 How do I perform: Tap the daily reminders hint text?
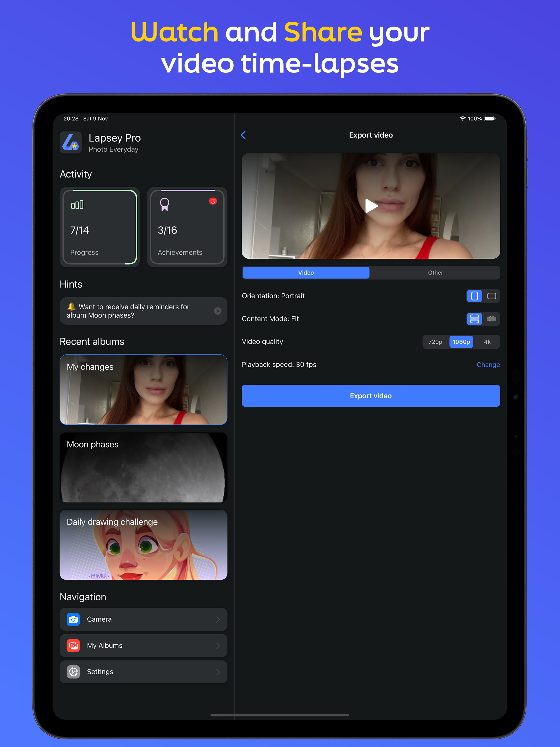click(x=128, y=311)
